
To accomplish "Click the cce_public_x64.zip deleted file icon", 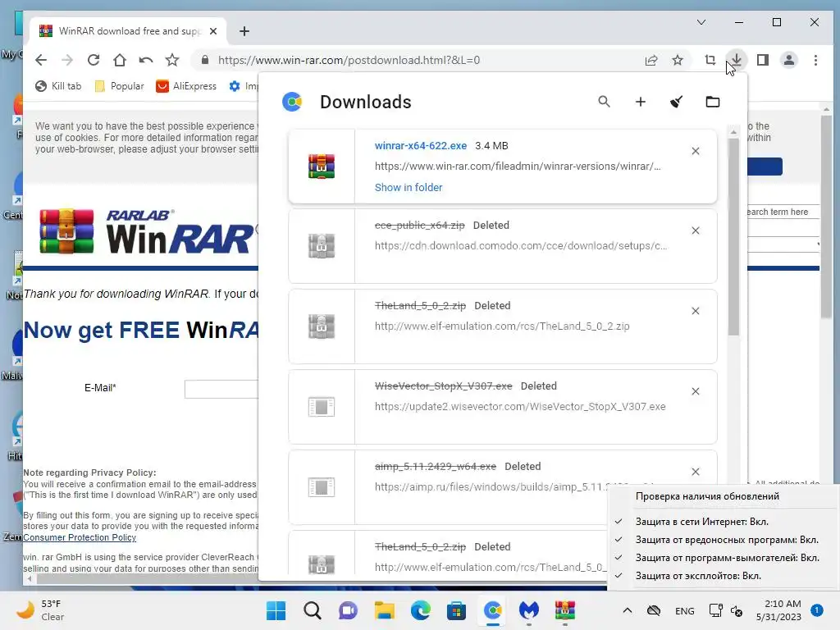I will [322, 246].
